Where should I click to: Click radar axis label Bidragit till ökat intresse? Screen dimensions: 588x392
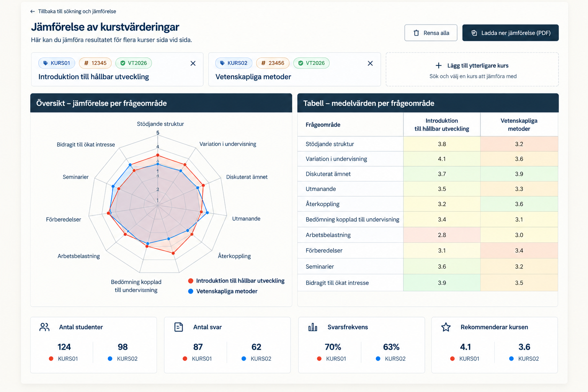tap(86, 145)
